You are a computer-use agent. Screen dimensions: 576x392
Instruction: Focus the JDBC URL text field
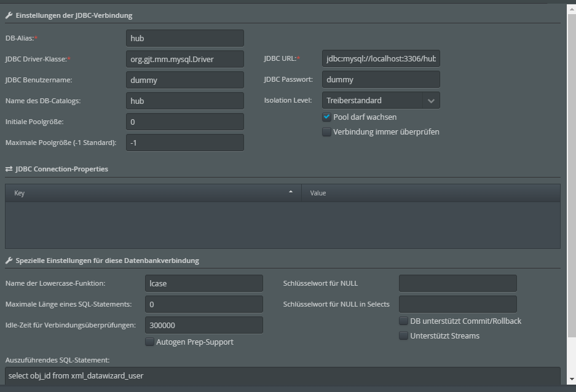[381, 59]
